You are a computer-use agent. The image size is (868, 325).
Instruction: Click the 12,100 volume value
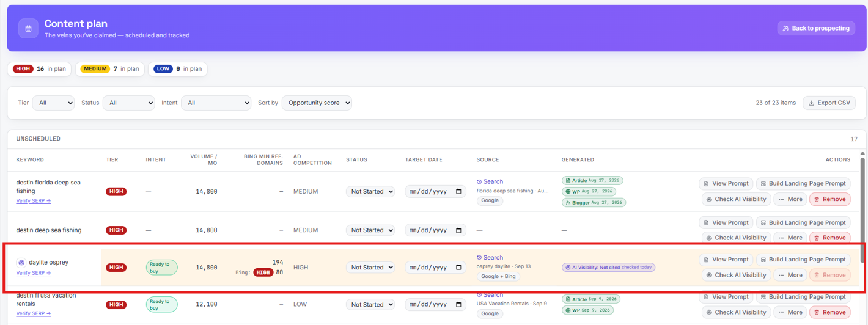coord(206,304)
